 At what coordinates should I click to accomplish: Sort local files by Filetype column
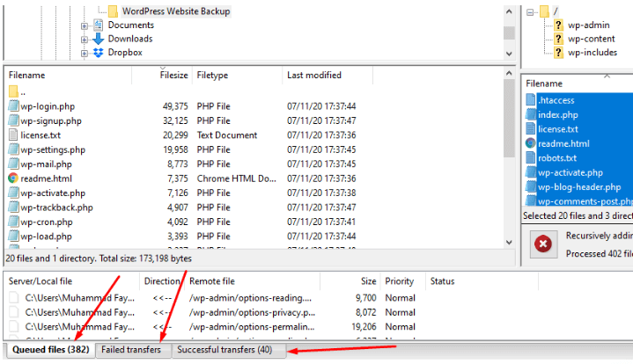click(238, 76)
